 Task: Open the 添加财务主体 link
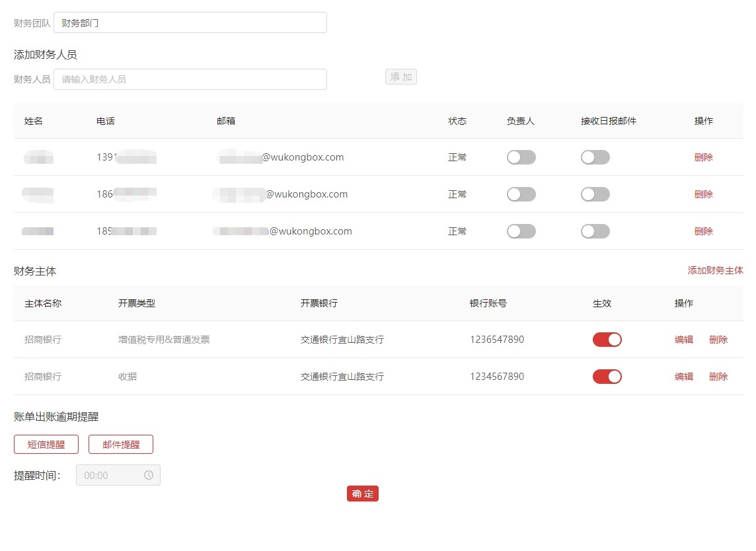[715, 270]
